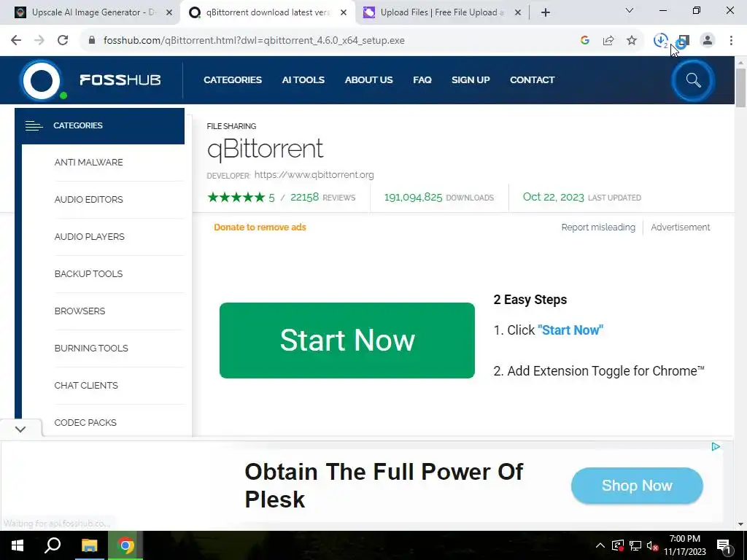This screenshot has width=747, height=560.
Task: Click the scrollbar down arrow
Action: point(740,524)
